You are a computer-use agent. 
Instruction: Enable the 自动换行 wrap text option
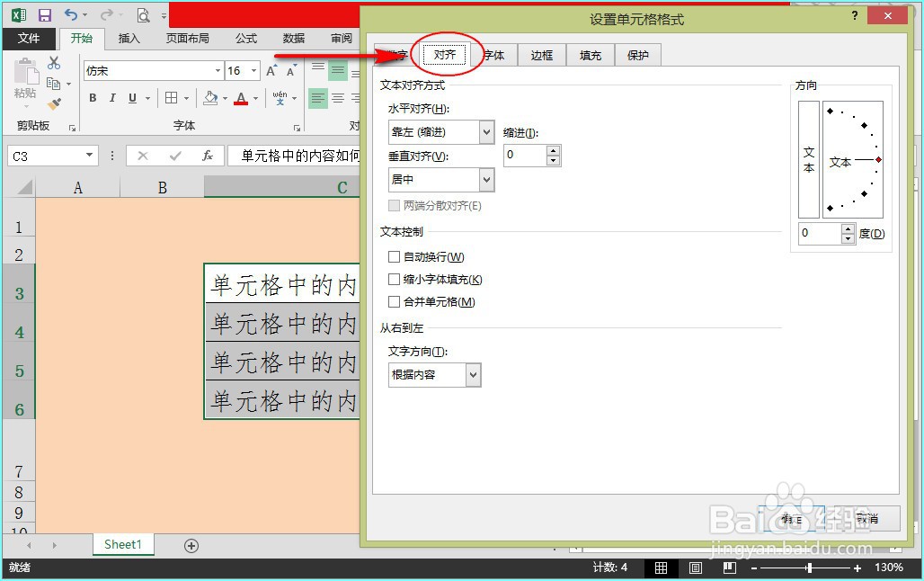393,257
